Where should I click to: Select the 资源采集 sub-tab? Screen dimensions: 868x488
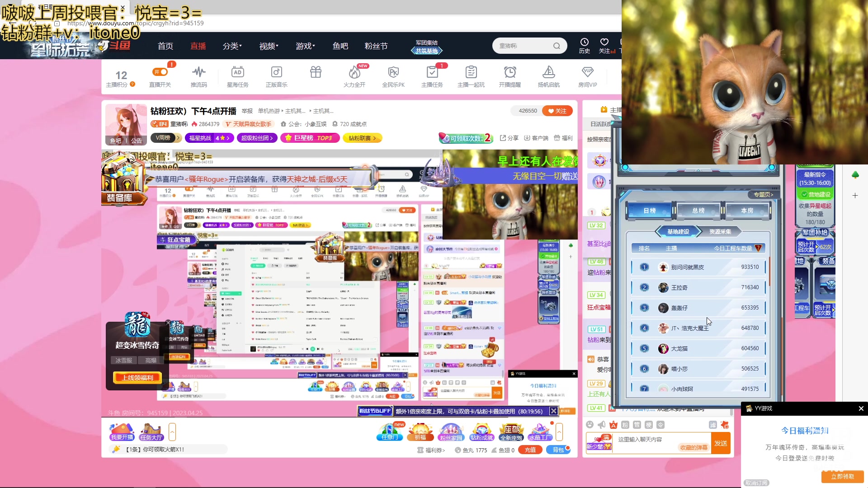(720, 232)
